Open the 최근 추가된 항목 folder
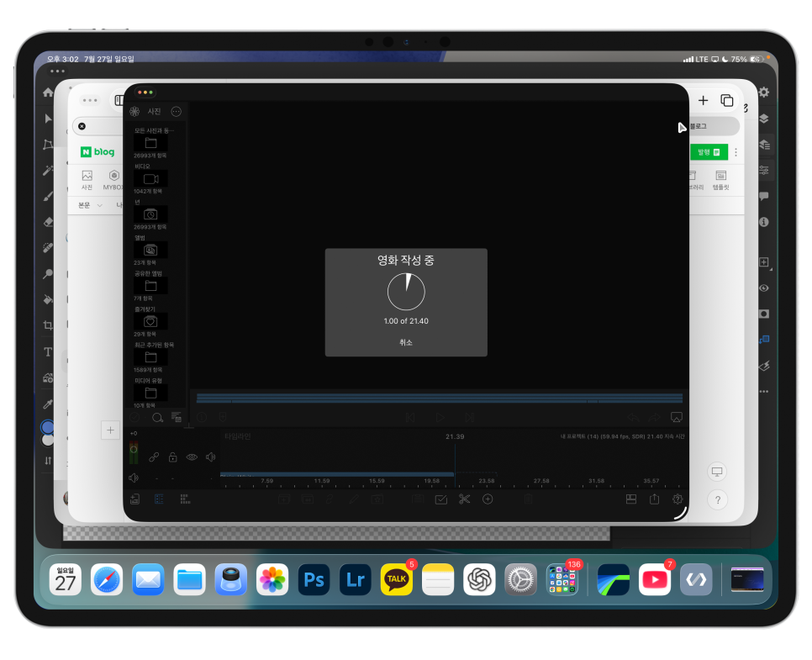 pos(150,357)
